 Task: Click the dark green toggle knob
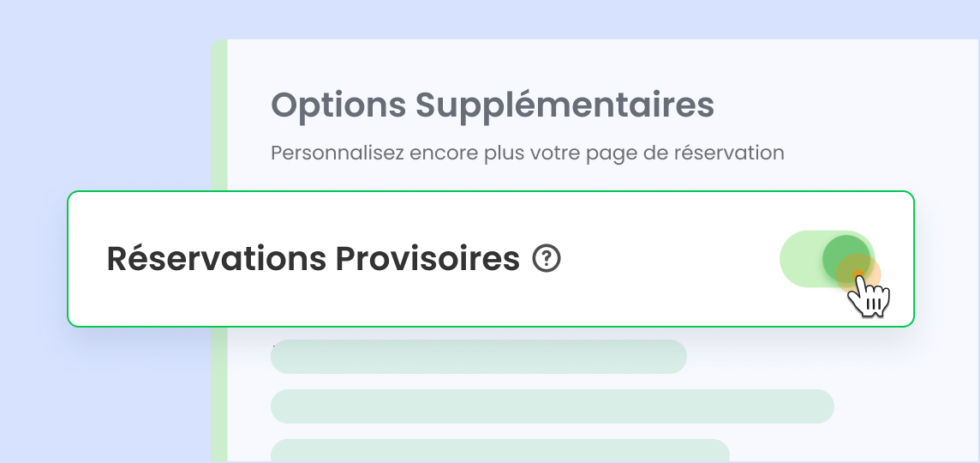[845, 257]
